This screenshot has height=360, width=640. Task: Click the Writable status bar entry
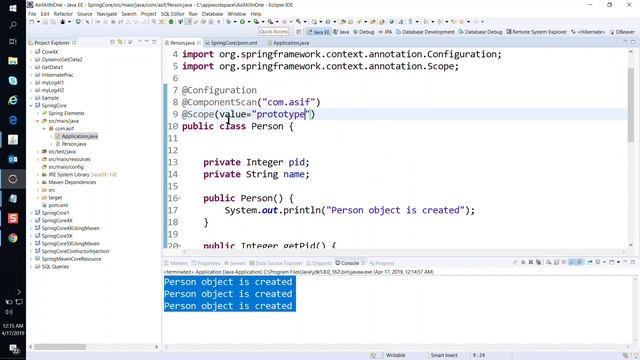pos(395,355)
